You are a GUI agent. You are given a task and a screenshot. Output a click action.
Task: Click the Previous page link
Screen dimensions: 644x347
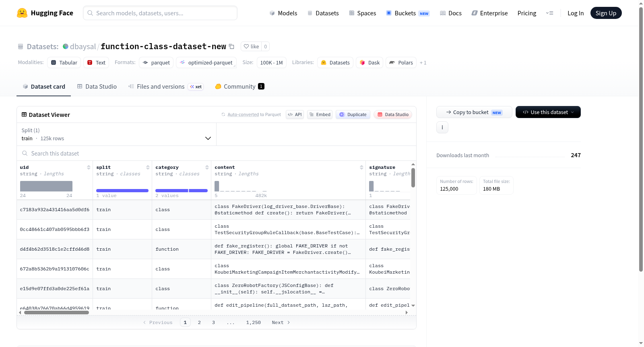[158, 322]
